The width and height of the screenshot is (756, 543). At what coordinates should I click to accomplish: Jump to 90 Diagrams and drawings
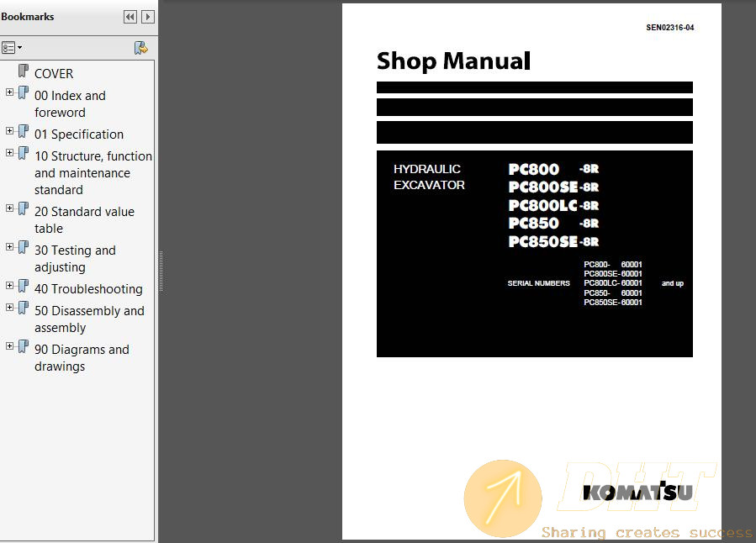(82, 358)
